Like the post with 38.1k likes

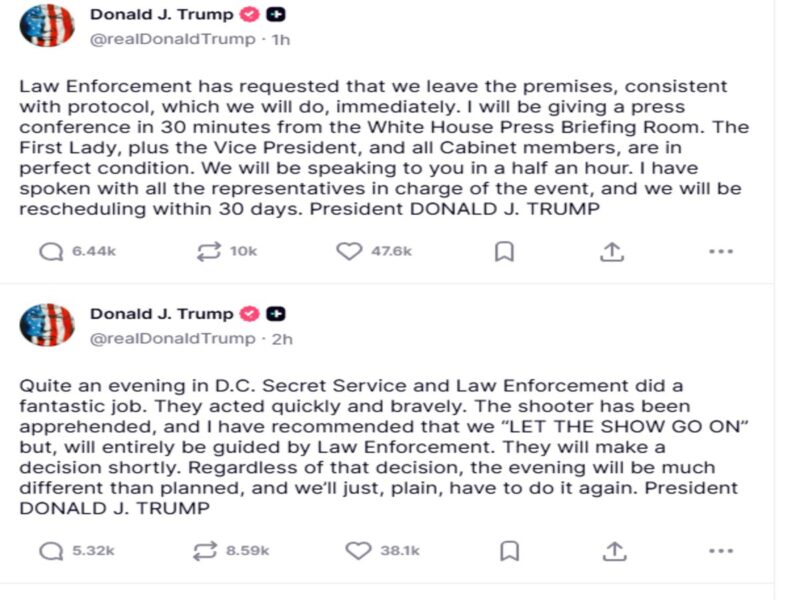coord(357,550)
